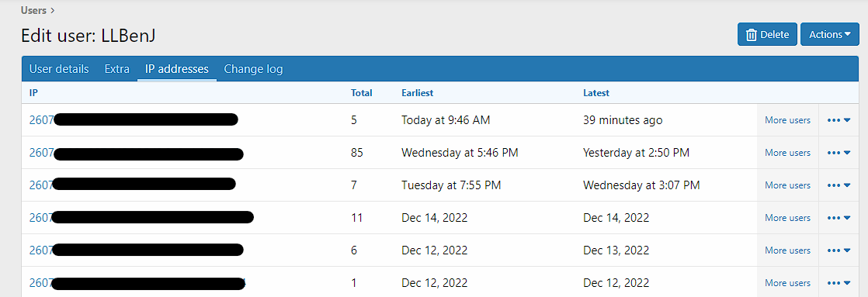Select the IP addresses tab

pos(176,69)
